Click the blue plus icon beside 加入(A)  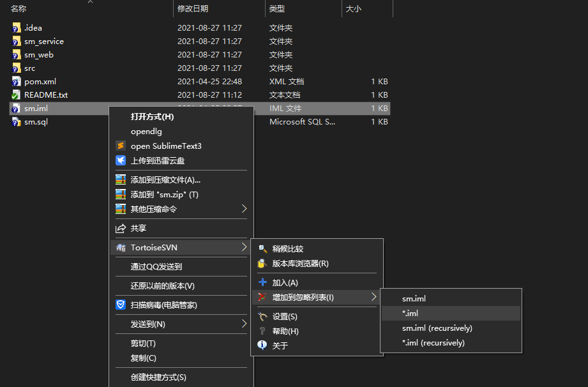(262, 282)
